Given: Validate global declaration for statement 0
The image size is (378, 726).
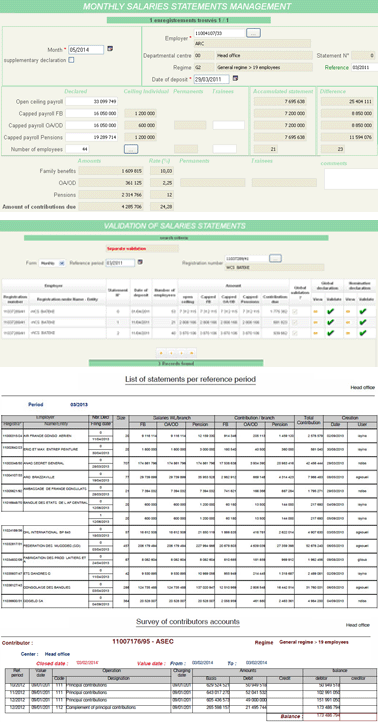Looking at the screenshot, I should pyautogui.click(x=330, y=312).
